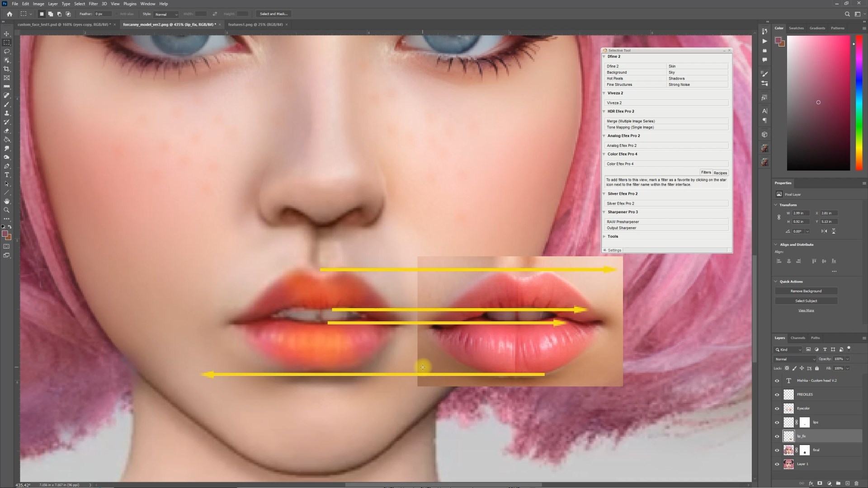Click the delete layer trash icon
Screen dimensions: 868x488
point(856,483)
